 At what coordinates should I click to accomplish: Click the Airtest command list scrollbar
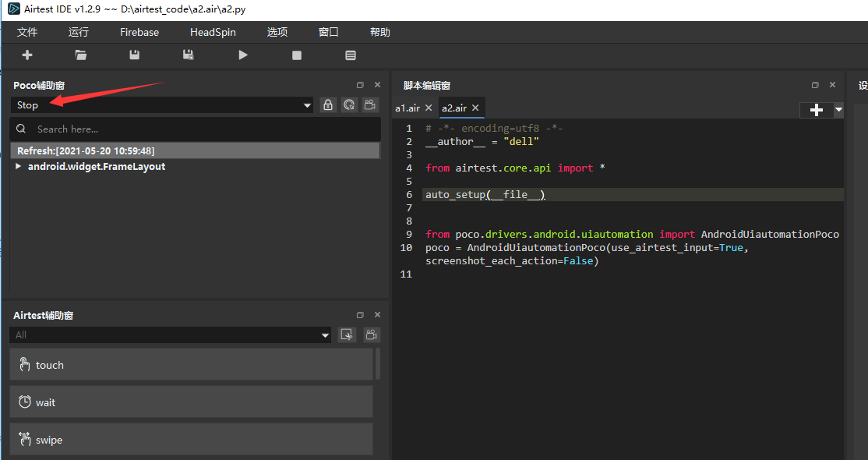378,363
